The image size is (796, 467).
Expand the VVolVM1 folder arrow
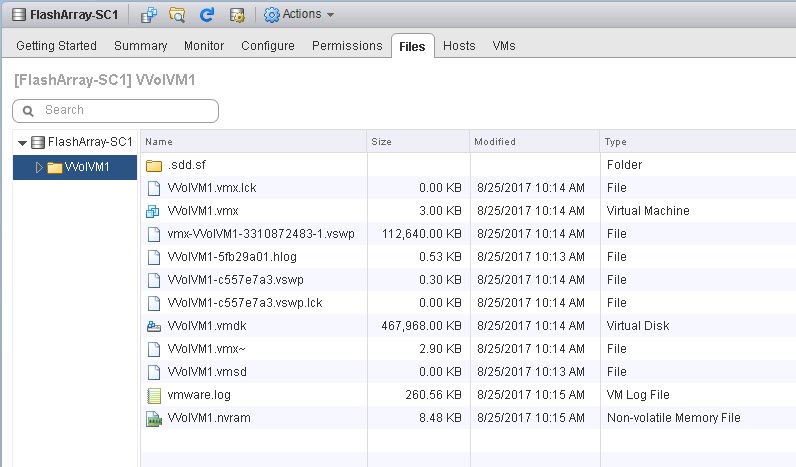39,167
